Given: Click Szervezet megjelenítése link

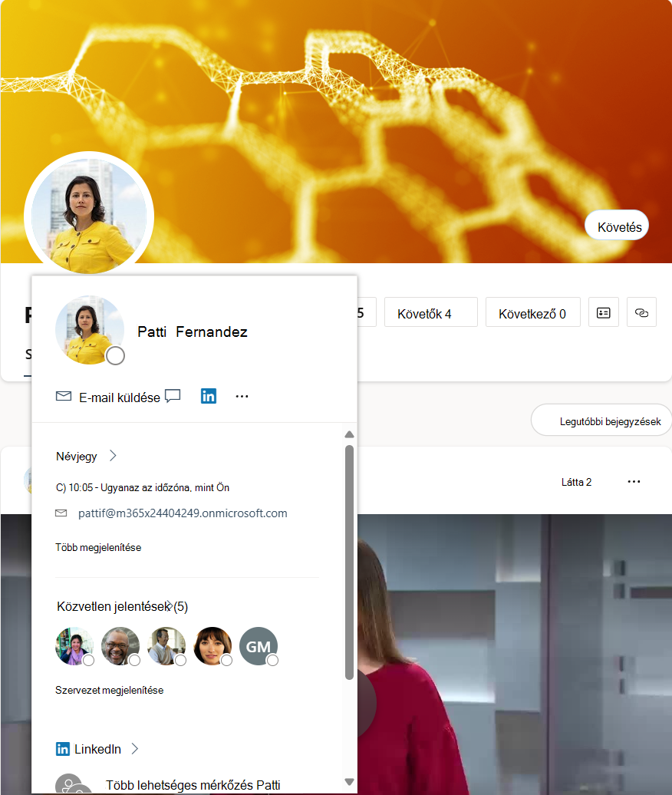Looking at the screenshot, I should click(x=110, y=690).
